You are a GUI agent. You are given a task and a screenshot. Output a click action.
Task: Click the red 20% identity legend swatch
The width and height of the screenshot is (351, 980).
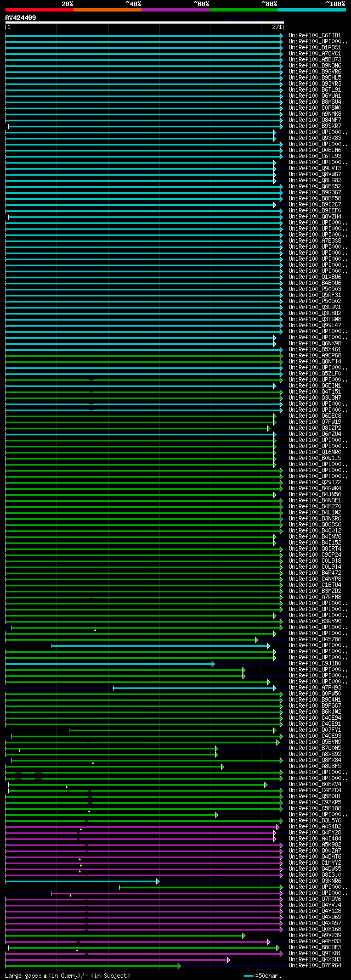(x=39, y=10)
